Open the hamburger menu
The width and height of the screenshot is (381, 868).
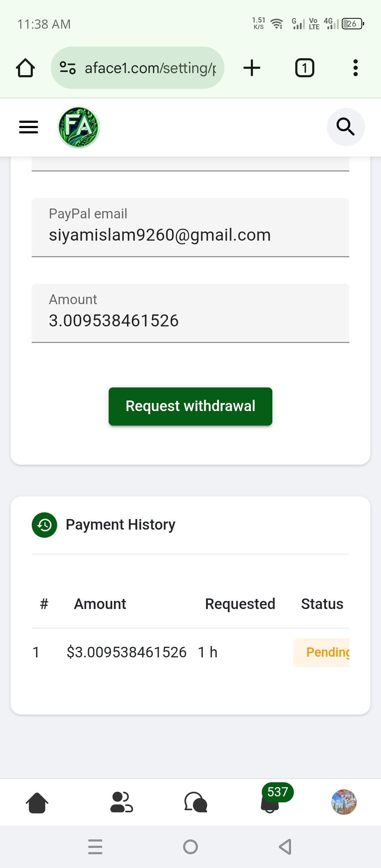[x=29, y=127]
